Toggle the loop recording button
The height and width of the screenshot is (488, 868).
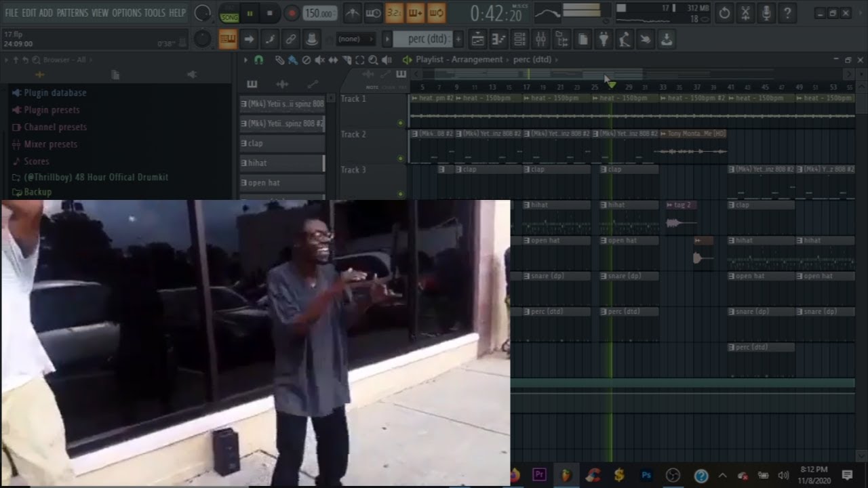click(436, 13)
